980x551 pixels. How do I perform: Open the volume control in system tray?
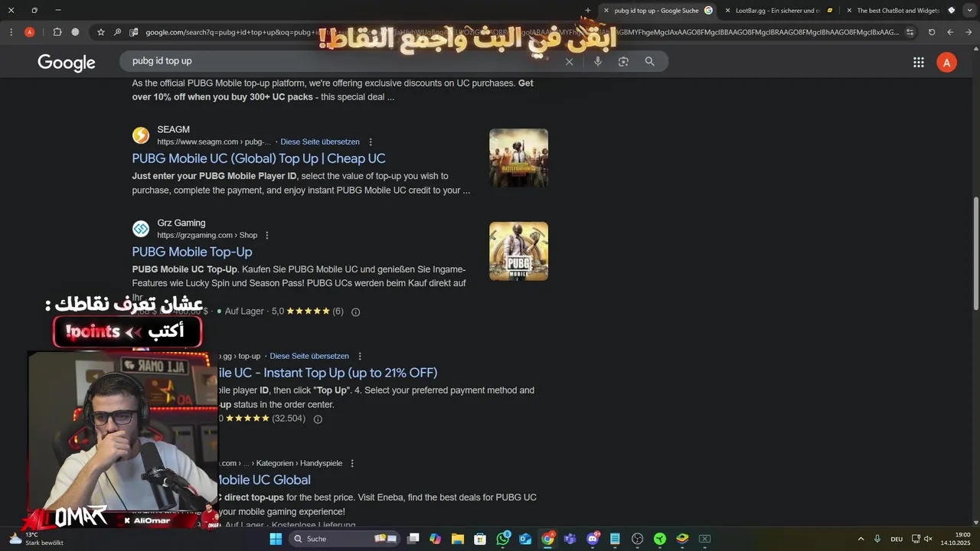[929, 539]
